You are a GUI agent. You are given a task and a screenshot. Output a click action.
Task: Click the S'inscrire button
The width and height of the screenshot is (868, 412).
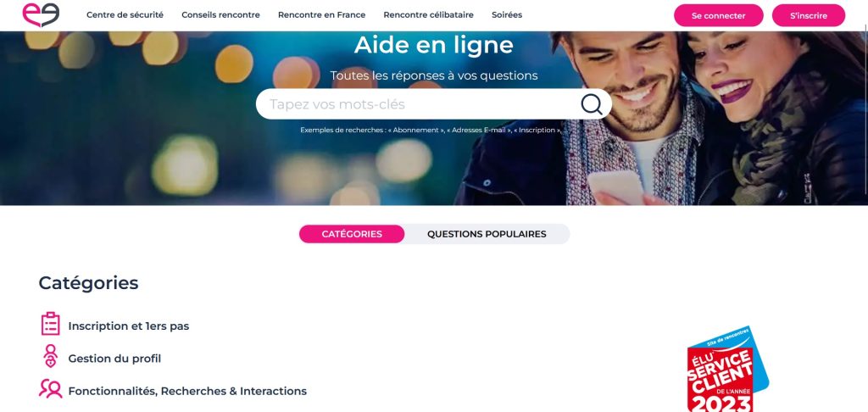point(808,15)
